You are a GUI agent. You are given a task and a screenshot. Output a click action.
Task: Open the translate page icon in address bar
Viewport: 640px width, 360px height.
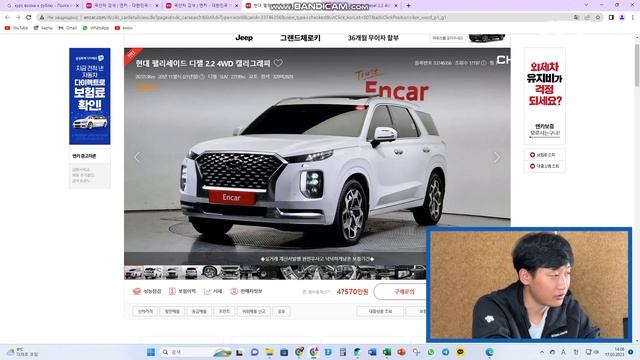pyautogui.click(x=576, y=18)
